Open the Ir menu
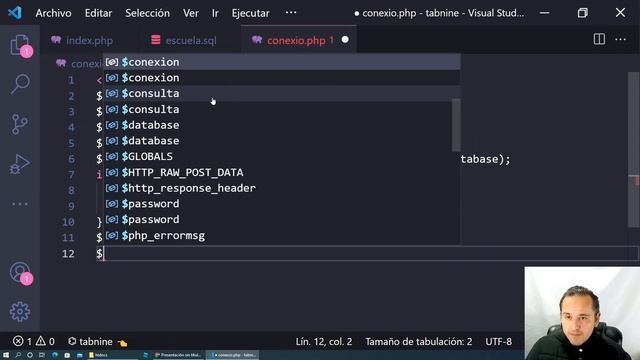Viewport: 640px width, 360px height. click(215, 13)
